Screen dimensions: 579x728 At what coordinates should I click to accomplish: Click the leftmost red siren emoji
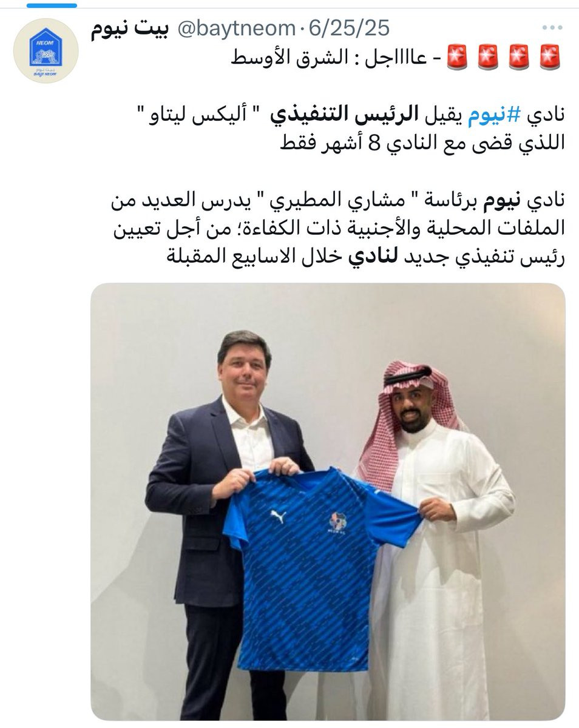[457, 56]
